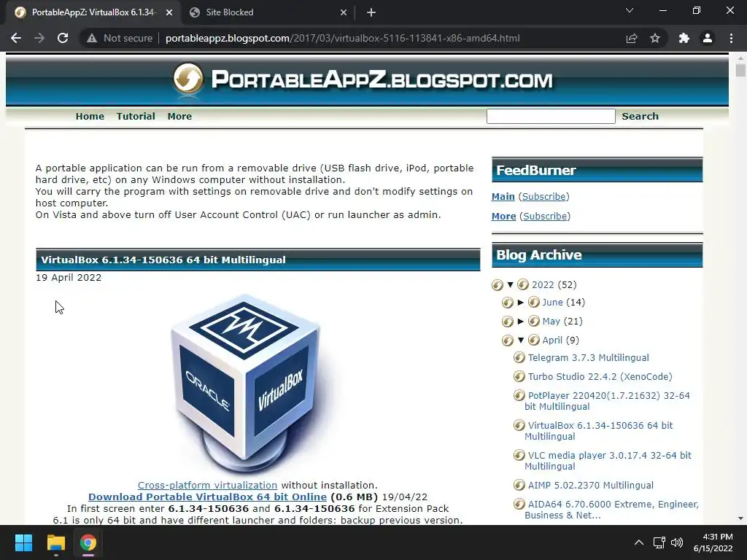Open PotPlayer 220420 post link
The height and width of the screenshot is (560, 747).
pos(608,401)
